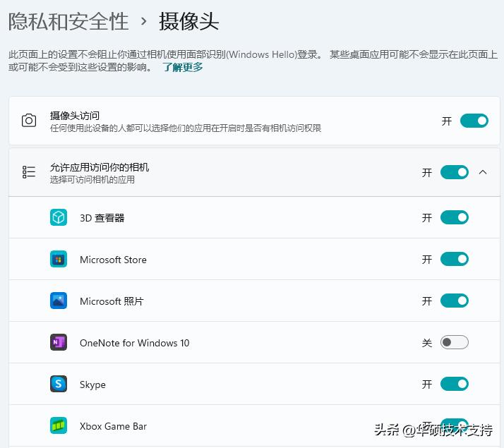Go back to 隐私和安全性 breadcrumb

click(68, 22)
